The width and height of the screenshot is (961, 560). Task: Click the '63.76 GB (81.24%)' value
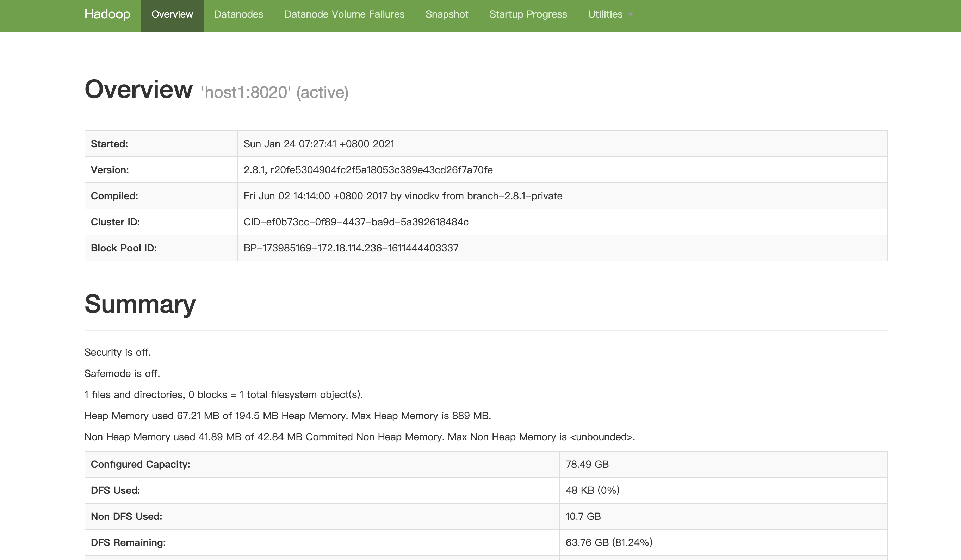tap(609, 542)
